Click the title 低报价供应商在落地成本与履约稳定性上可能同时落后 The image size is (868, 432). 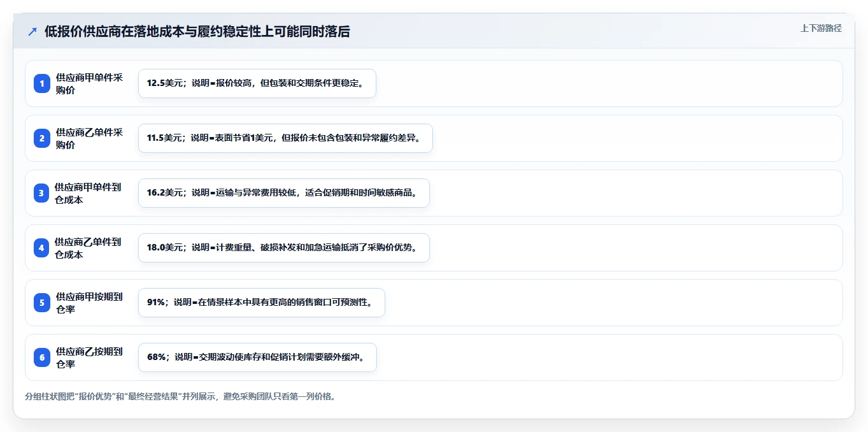(197, 32)
